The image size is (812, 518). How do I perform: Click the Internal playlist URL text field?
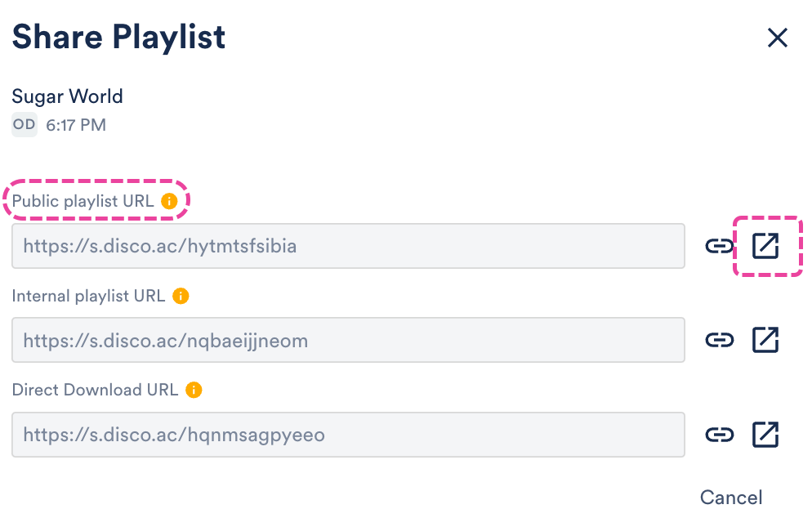tap(348, 340)
